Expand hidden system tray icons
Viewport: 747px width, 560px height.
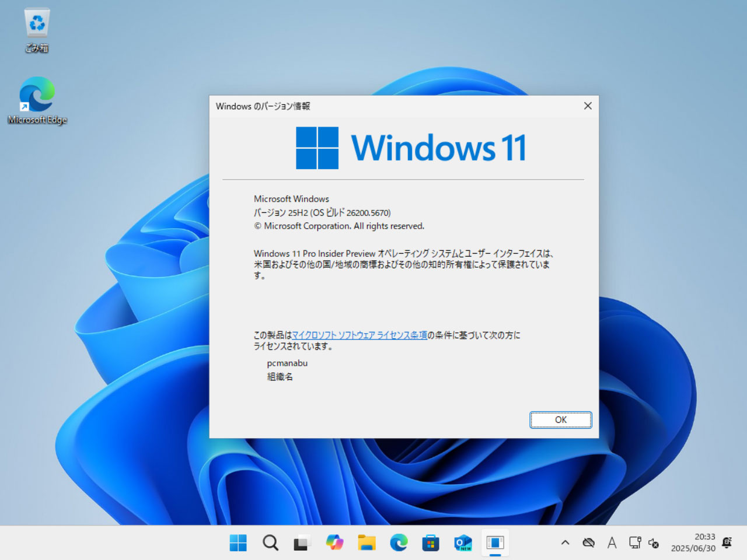pyautogui.click(x=565, y=542)
